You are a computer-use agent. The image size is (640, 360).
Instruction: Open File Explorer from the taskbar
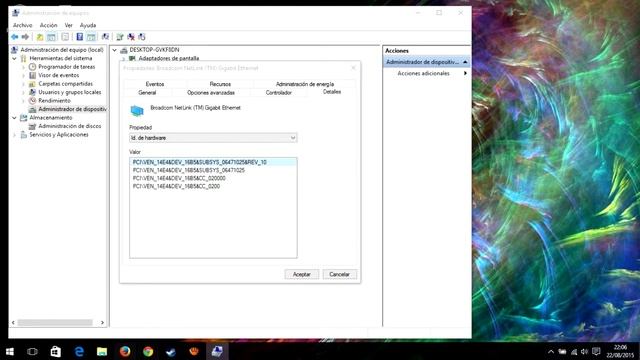(102, 351)
